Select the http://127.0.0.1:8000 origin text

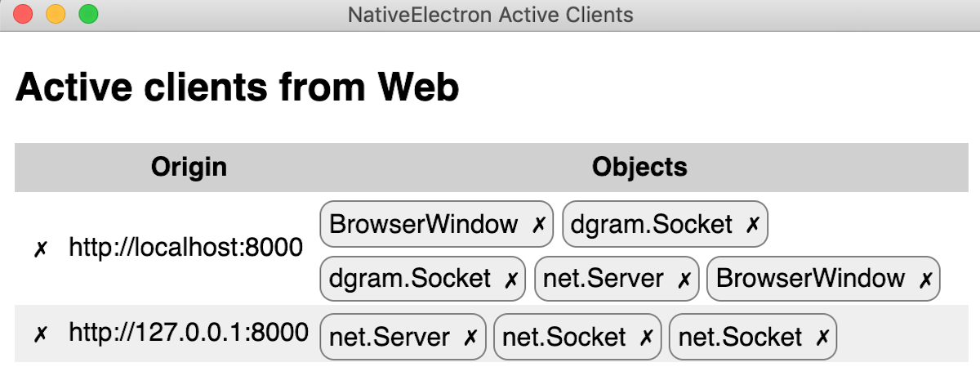(189, 332)
